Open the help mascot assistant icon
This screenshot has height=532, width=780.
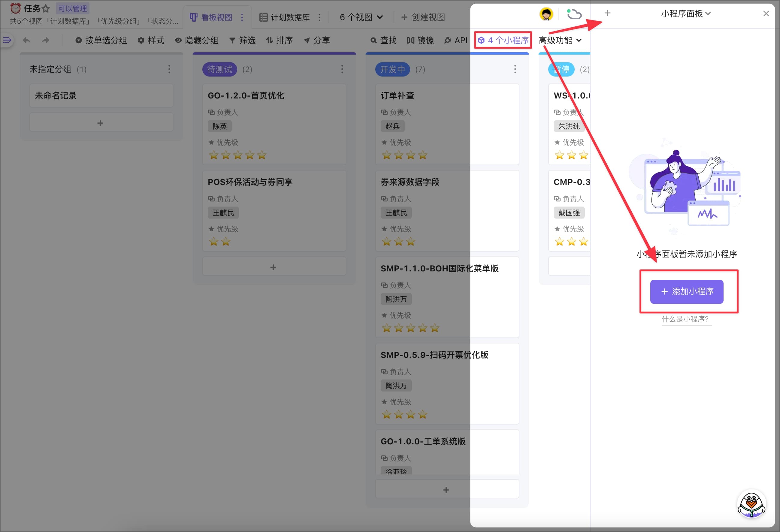coord(751,504)
